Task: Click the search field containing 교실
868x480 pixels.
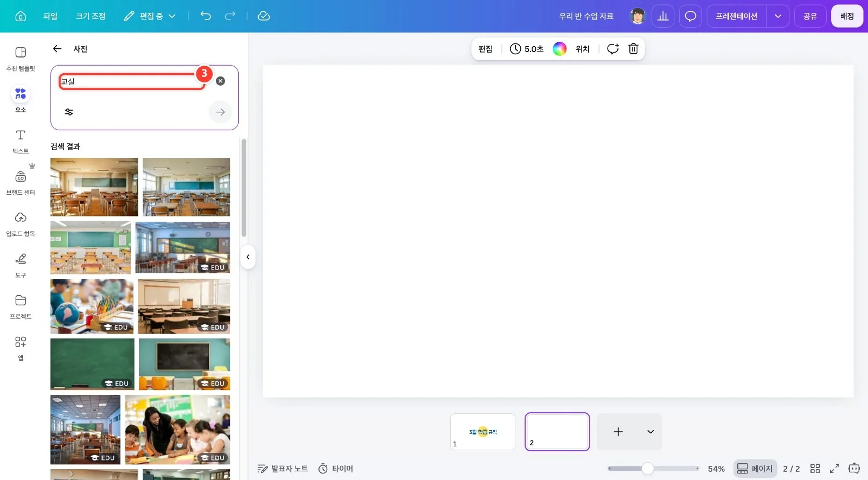Action: tap(132, 81)
